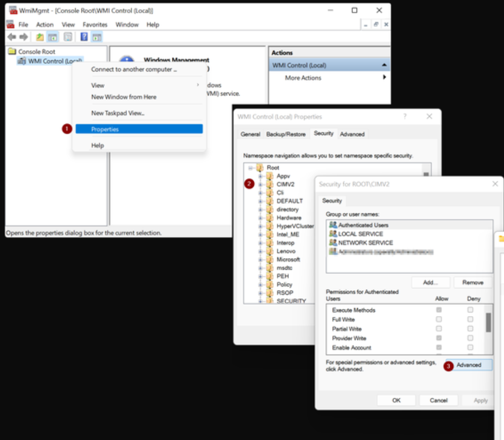Click the Forward arrow in the toolbar

point(23,37)
